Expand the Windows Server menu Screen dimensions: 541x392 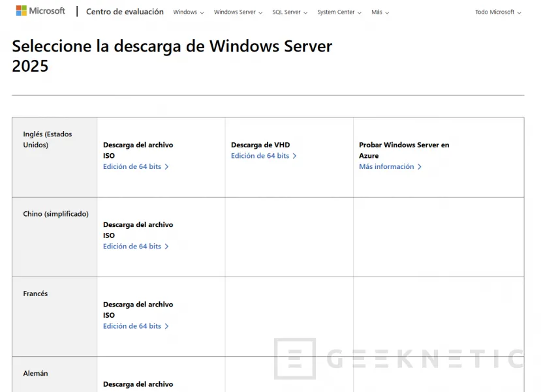[238, 12]
